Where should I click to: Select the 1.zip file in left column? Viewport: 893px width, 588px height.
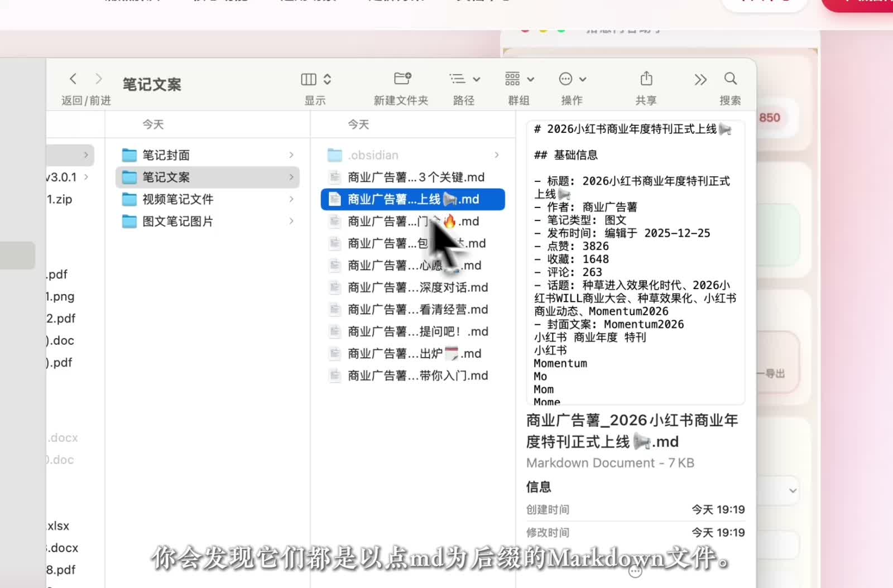click(59, 199)
